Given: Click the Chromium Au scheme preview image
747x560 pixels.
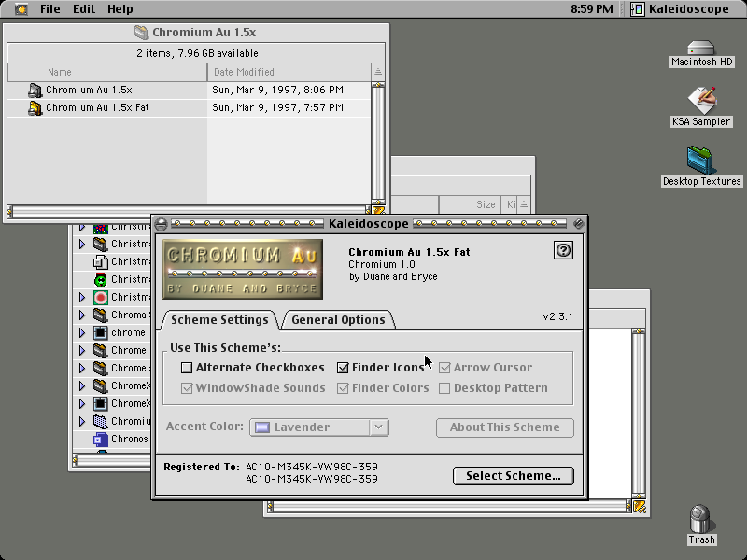Looking at the screenshot, I should pyautogui.click(x=243, y=270).
